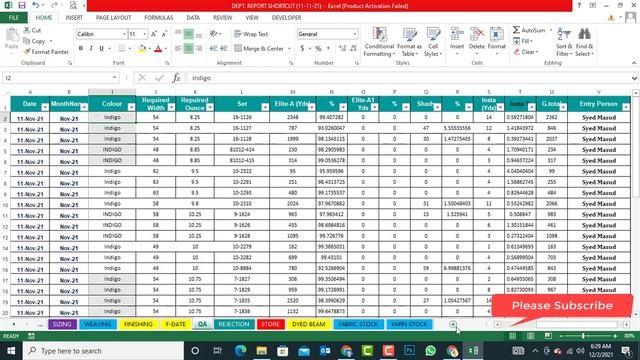This screenshot has width=640, height=360.
Task: Open Date column filter dropdown
Action: click(x=45, y=107)
